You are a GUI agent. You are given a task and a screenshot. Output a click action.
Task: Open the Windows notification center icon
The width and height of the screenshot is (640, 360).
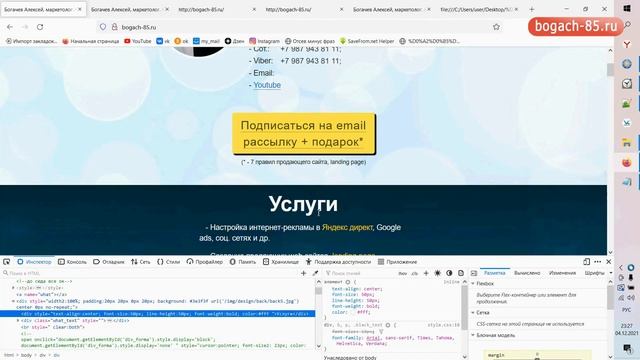(627, 348)
